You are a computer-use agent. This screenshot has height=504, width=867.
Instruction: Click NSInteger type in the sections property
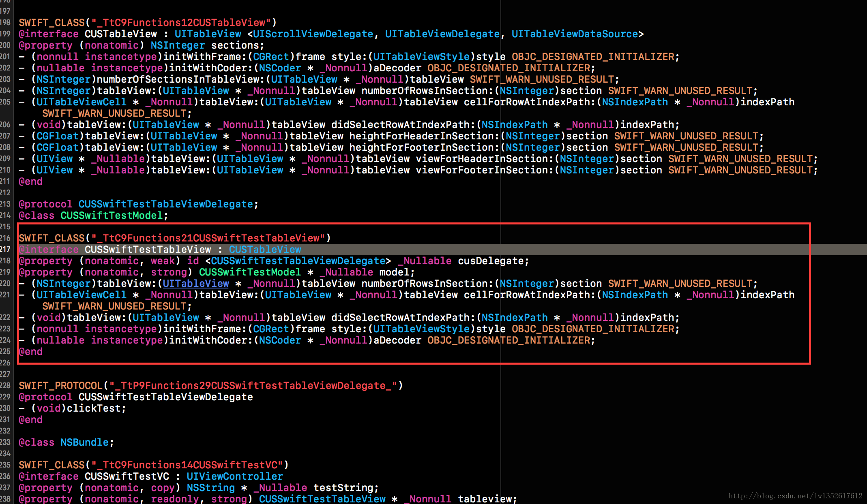[178, 45]
